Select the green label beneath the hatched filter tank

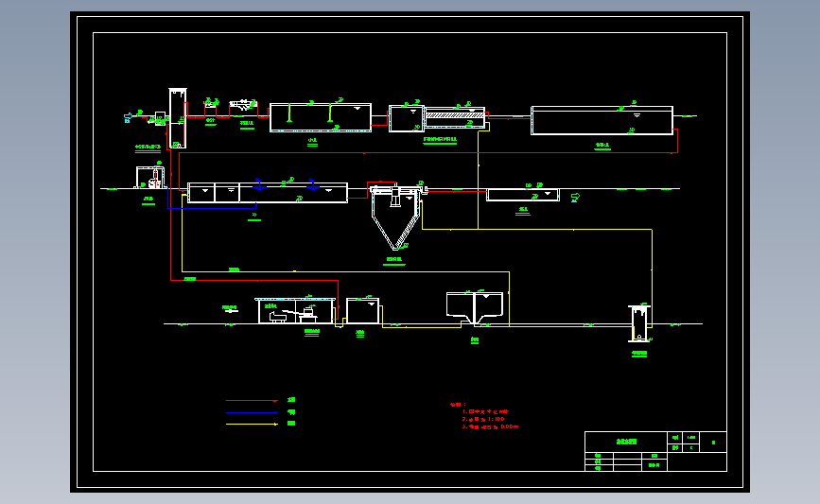coord(440,140)
